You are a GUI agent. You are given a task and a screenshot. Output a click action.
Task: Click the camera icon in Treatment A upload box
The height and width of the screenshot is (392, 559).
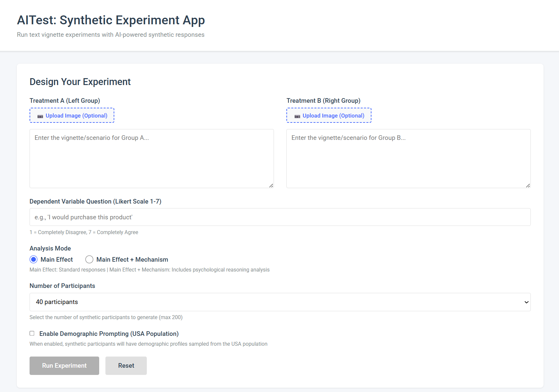click(x=40, y=116)
